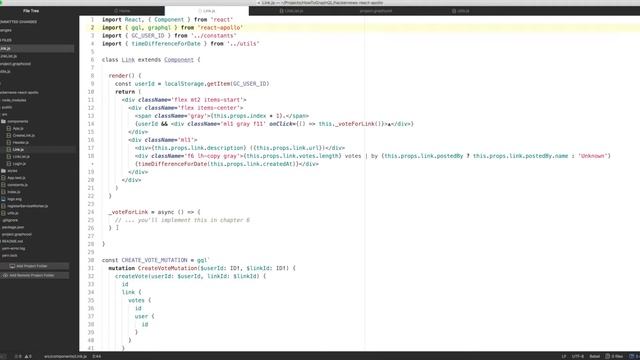The width and height of the screenshot is (640, 360).
Task: Open constants.js in file tree
Action: 17,185
